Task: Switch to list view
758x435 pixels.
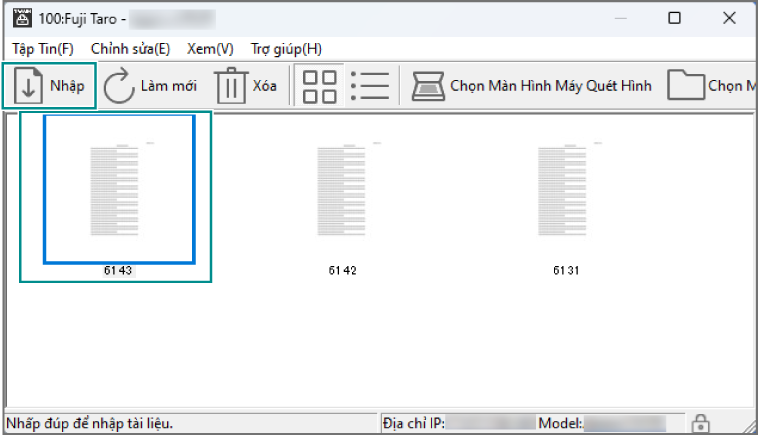Action: (371, 86)
